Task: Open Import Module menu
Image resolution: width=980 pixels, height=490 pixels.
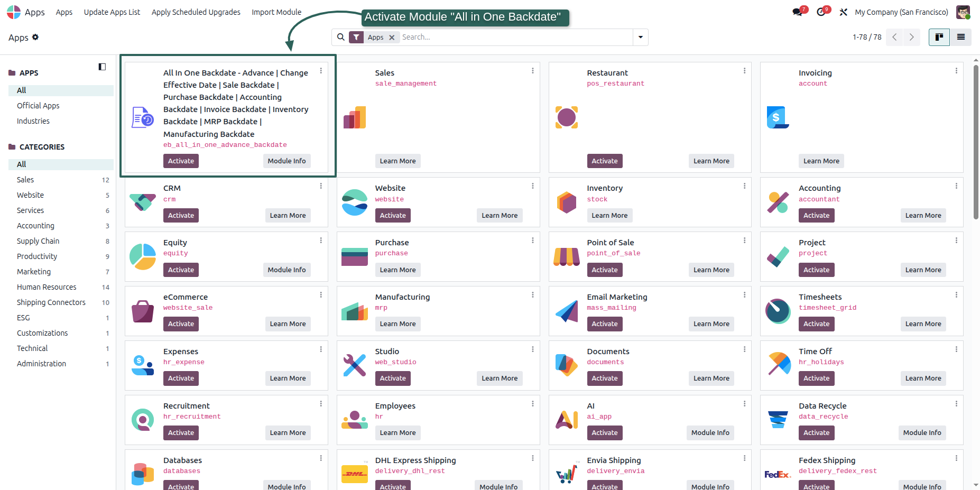Action: pyautogui.click(x=276, y=12)
